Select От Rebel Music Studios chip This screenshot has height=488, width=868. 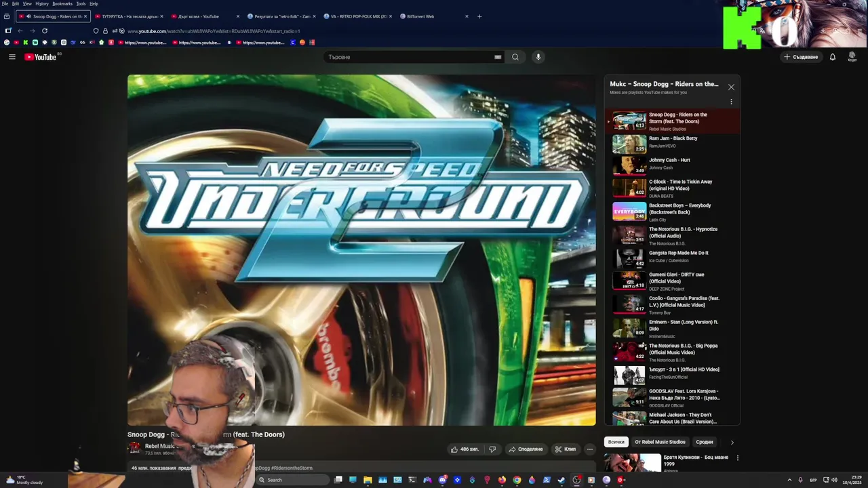660,442
